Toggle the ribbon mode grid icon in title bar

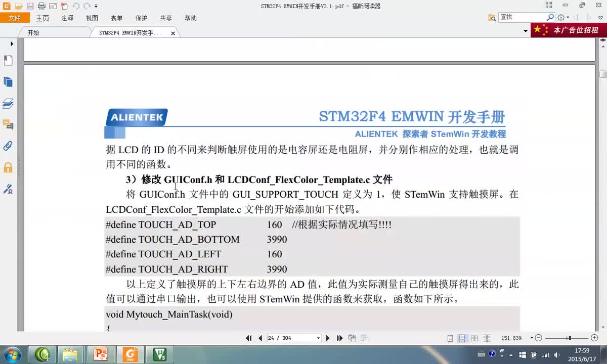coord(549,6)
